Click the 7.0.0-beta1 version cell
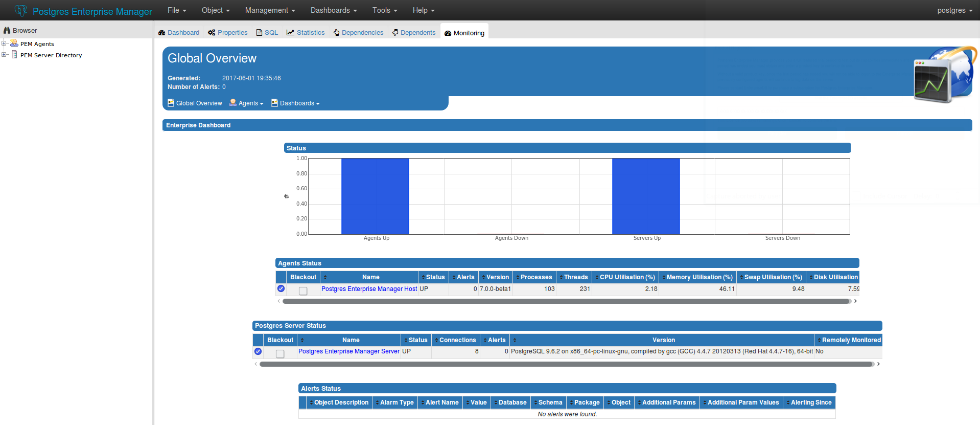 pos(495,289)
